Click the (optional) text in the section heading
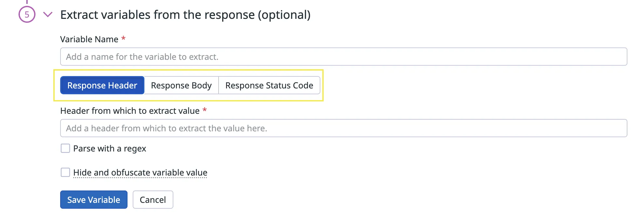Viewport: 644px width, 223px height. click(284, 15)
